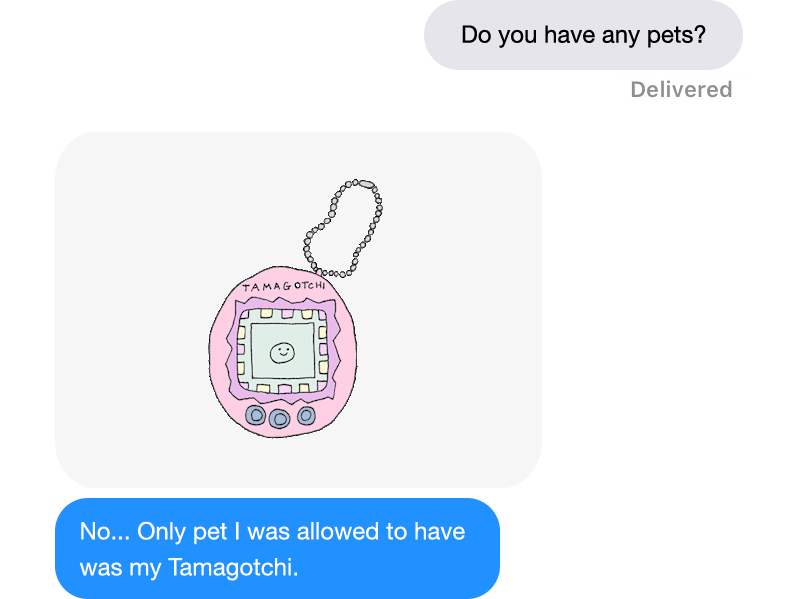Click the left blue button on the Tamagotchi
Image resolution: width=800 pixels, height=599 pixels.
(x=256, y=415)
